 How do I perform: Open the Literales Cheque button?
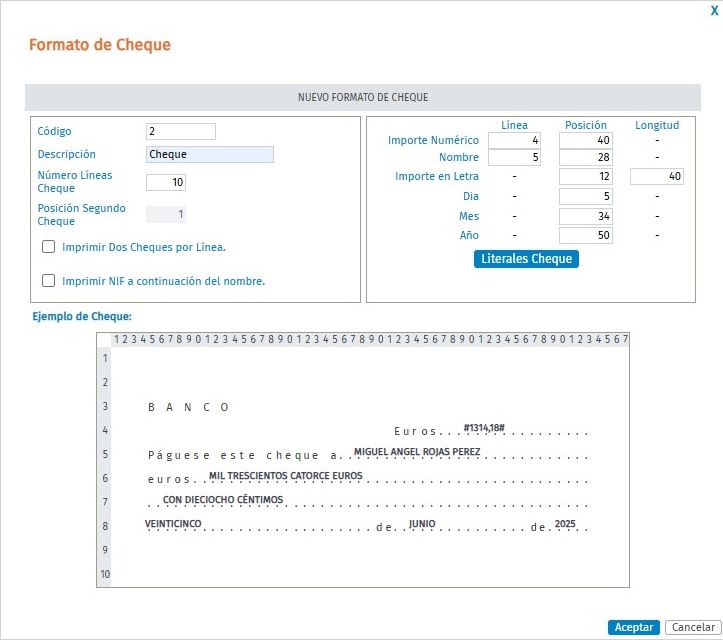coord(526,259)
